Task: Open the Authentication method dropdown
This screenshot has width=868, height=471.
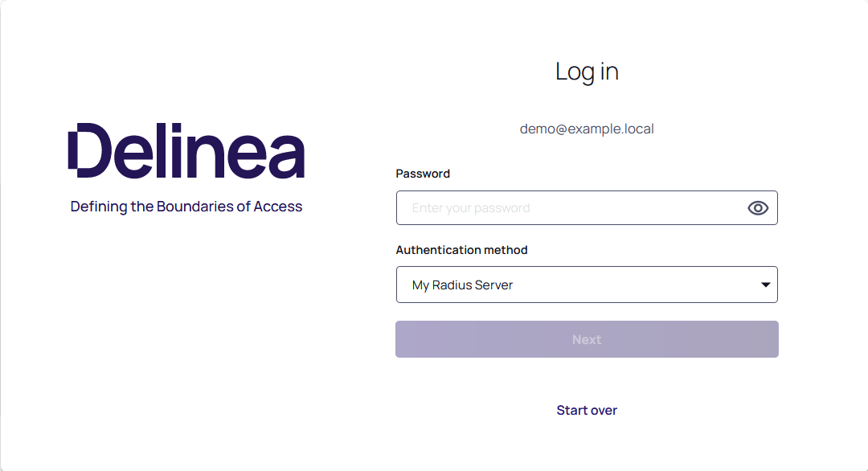Action: pyautogui.click(x=587, y=285)
